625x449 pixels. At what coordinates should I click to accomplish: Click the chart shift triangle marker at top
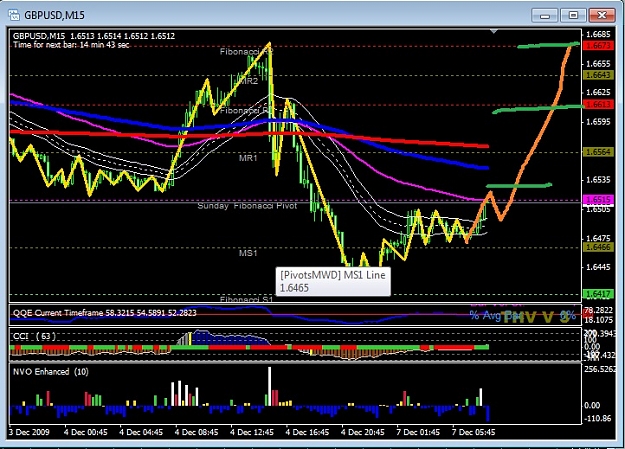tap(494, 31)
